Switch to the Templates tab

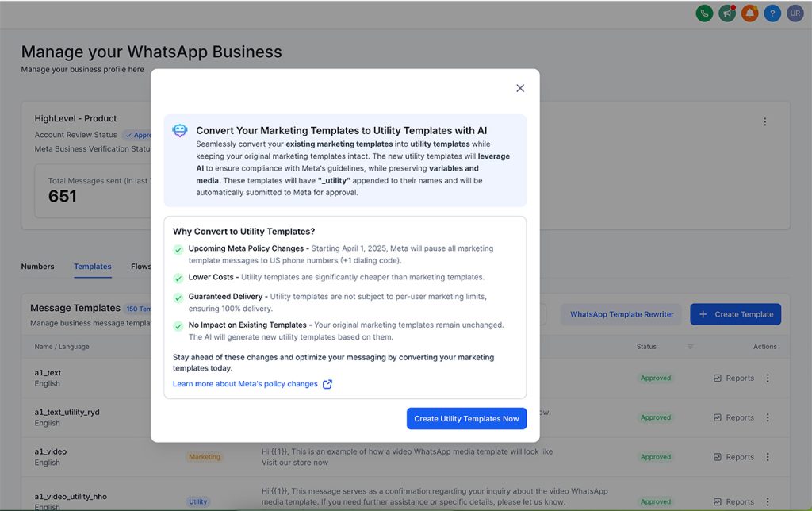pyautogui.click(x=92, y=267)
